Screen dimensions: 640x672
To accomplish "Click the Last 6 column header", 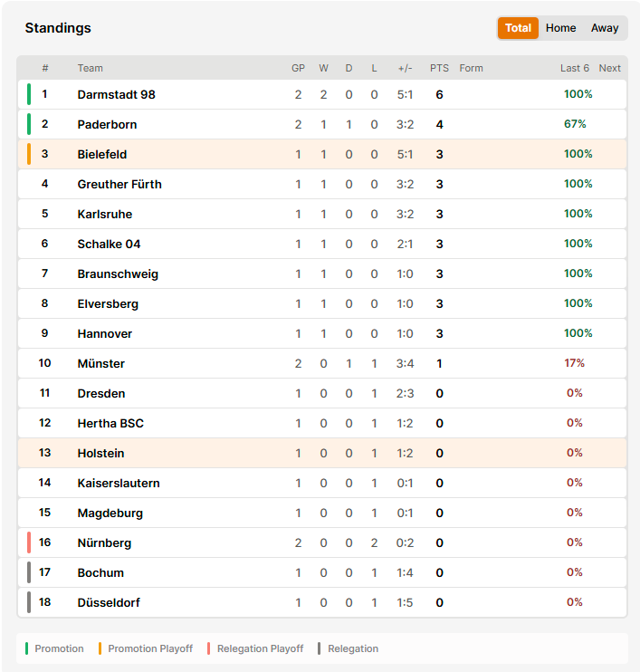I will (x=575, y=68).
